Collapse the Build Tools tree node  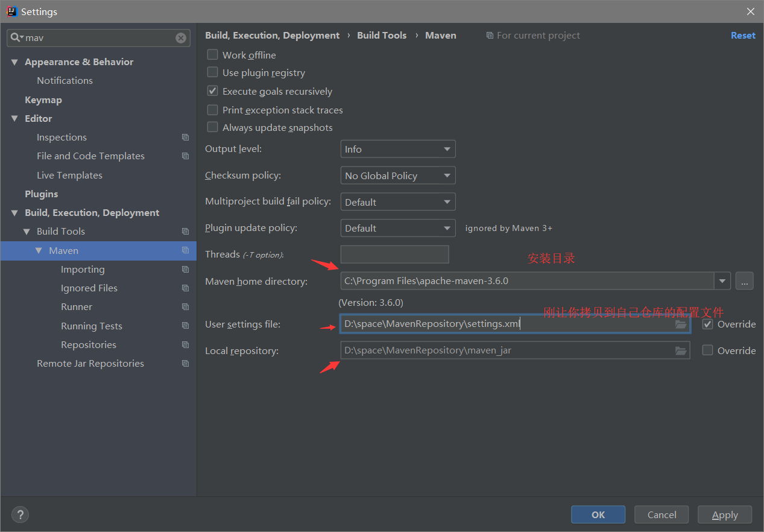click(x=27, y=232)
